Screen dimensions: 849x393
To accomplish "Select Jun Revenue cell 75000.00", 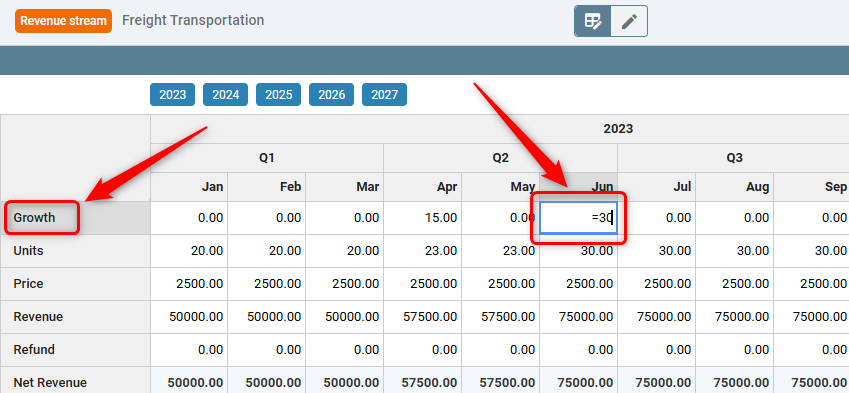I will (579, 317).
